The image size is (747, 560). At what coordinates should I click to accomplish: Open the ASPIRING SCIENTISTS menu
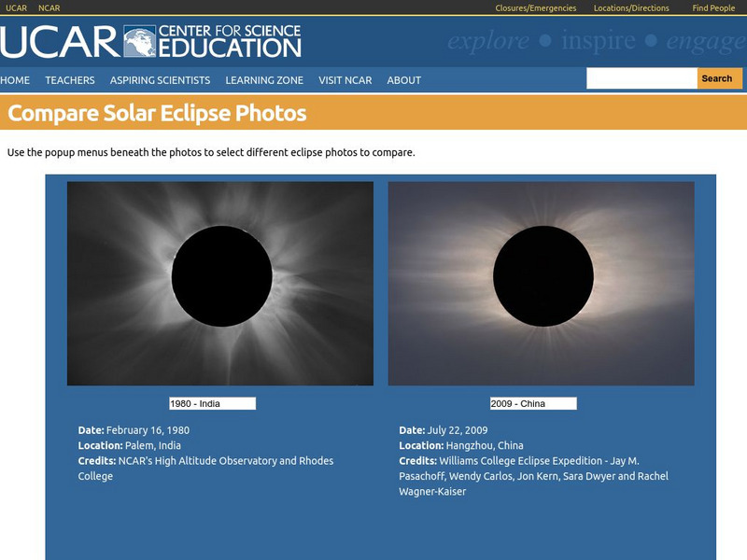161,80
